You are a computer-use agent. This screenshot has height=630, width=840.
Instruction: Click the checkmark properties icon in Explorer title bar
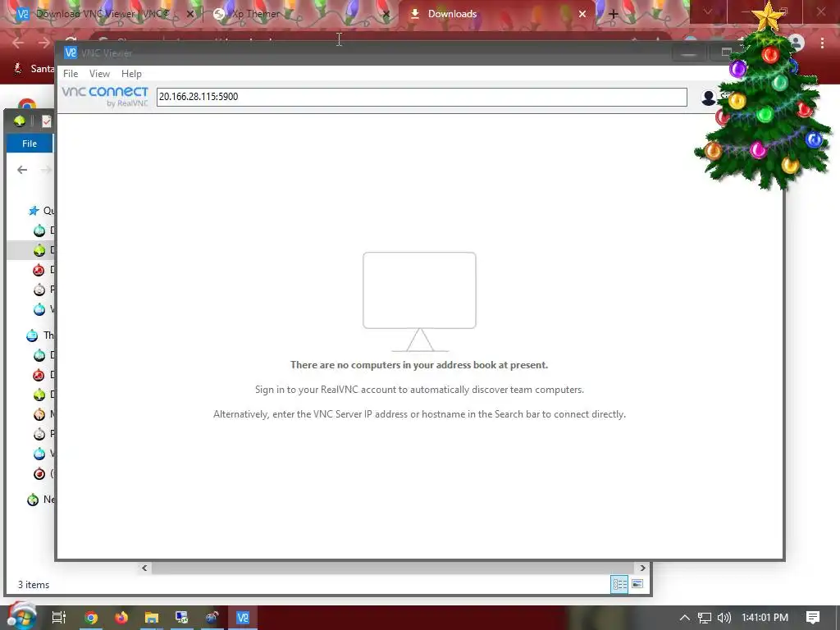[x=47, y=121]
